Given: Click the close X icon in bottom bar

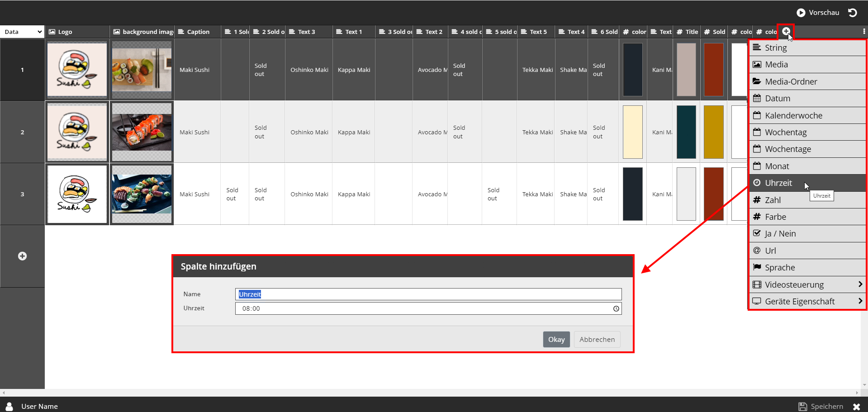Looking at the screenshot, I should coord(856,407).
